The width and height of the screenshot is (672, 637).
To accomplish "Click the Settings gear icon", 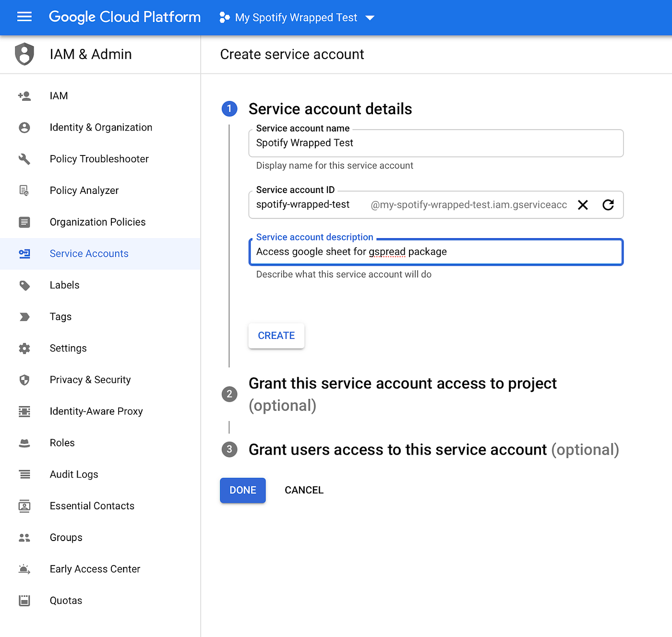I will pyautogui.click(x=24, y=349).
